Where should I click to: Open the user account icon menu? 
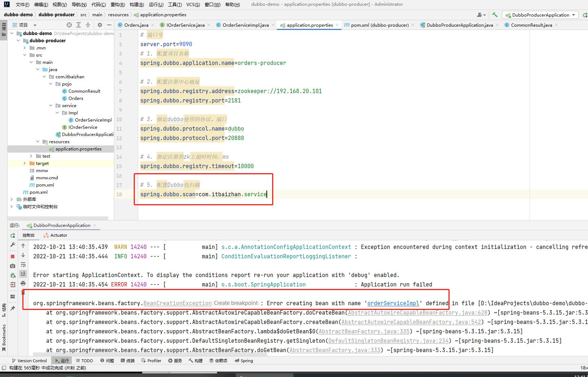click(481, 15)
